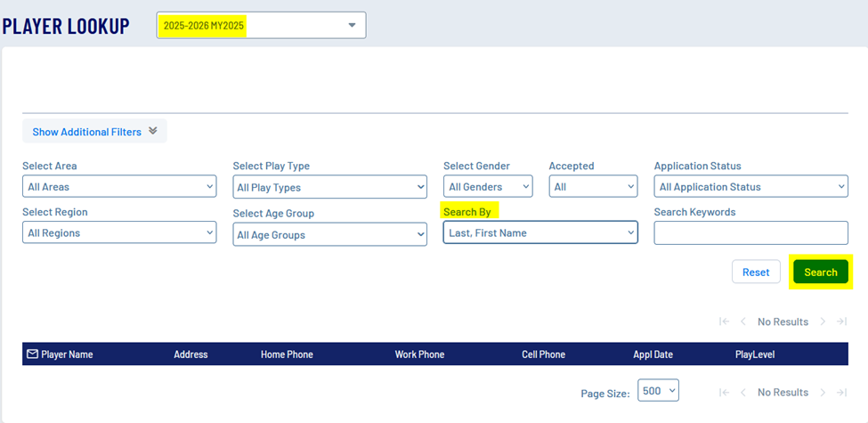The image size is (868, 423).
Task: Open the 2025-2026 MY2025 season dropdown
Action: (261, 26)
